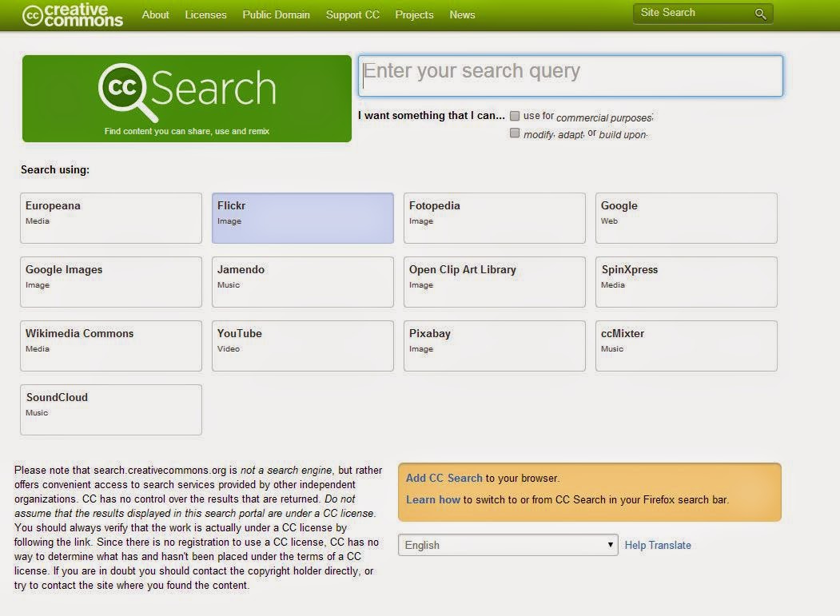Enable the commercial purposes checkbox
Viewport: 840px width, 616px height.
[515, 116]
